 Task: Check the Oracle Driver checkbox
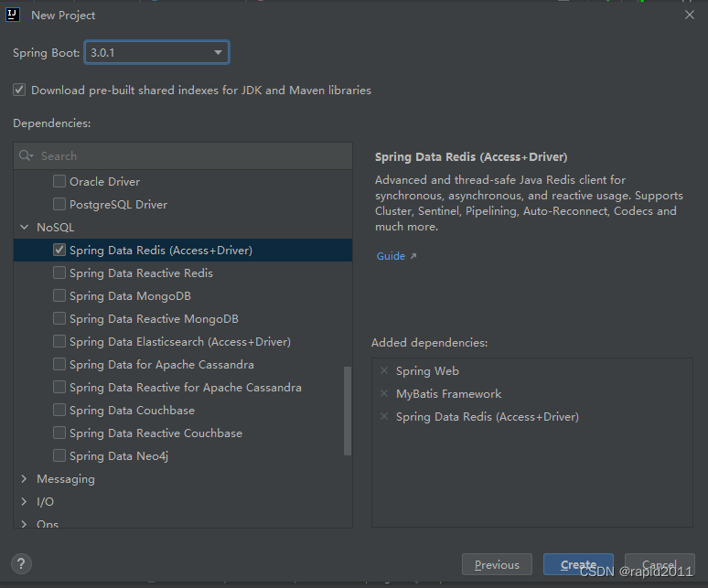[x=59, y=181]
